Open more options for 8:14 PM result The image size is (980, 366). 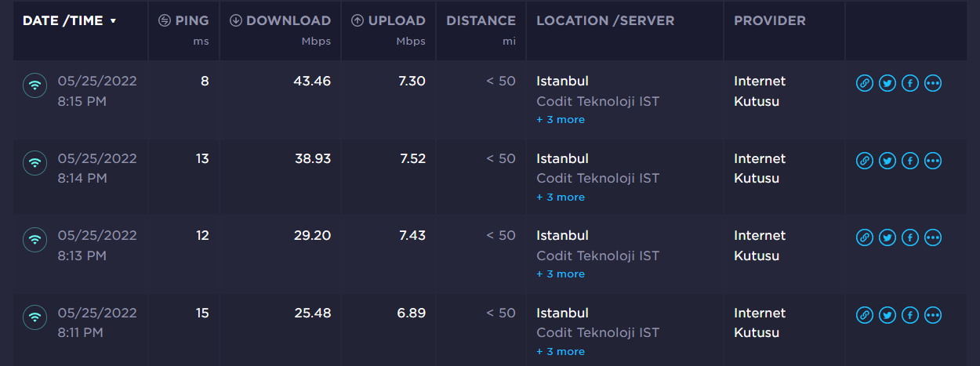pos(932,161)
